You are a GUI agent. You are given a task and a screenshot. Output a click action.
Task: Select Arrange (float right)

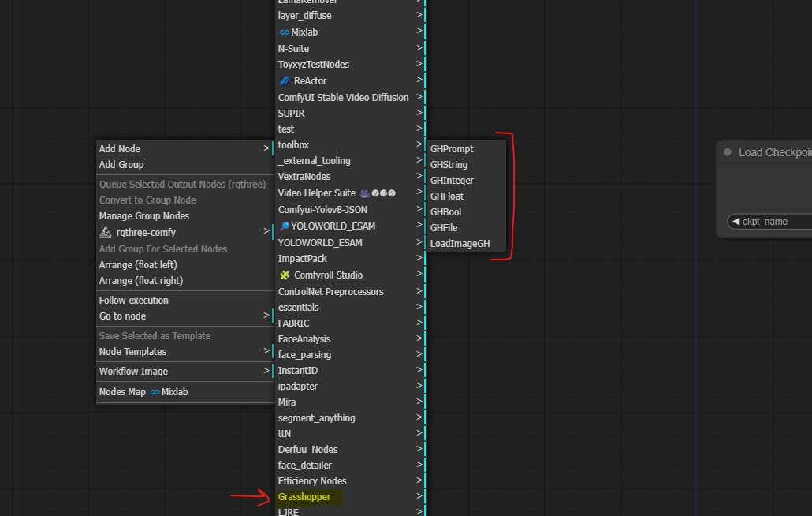coord(185,281)
